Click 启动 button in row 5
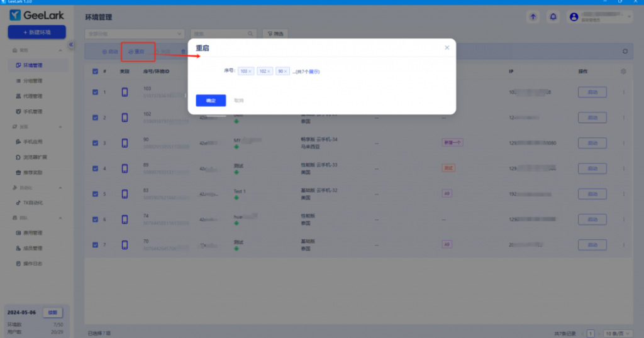This screenshot has height=338, width=644. tap(592, 194)
